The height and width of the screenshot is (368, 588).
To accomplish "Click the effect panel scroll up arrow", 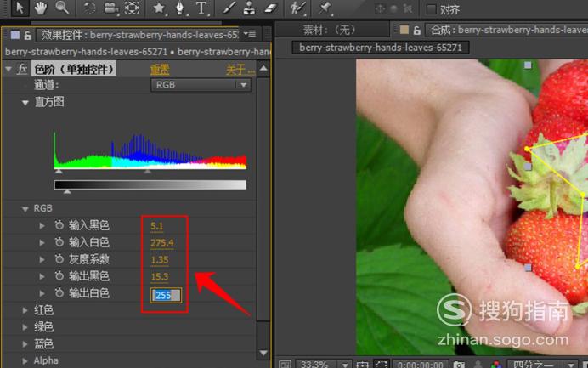I will [263, 68].
